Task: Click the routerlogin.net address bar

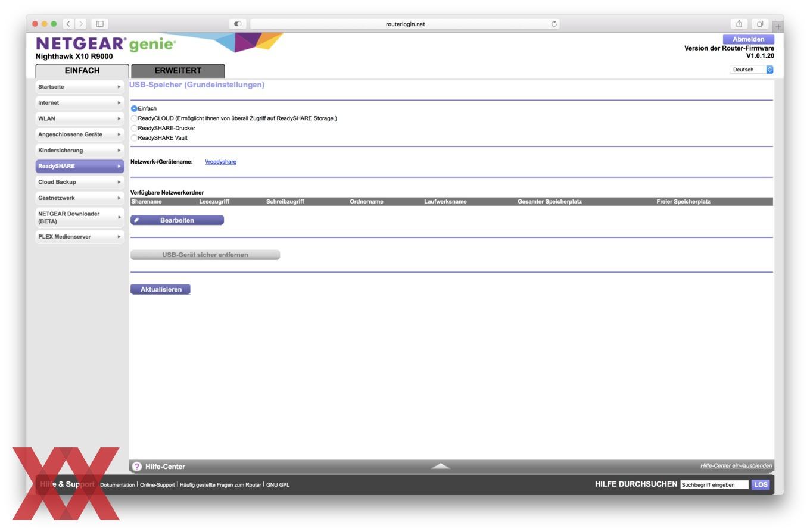Action: click(405, 24)
